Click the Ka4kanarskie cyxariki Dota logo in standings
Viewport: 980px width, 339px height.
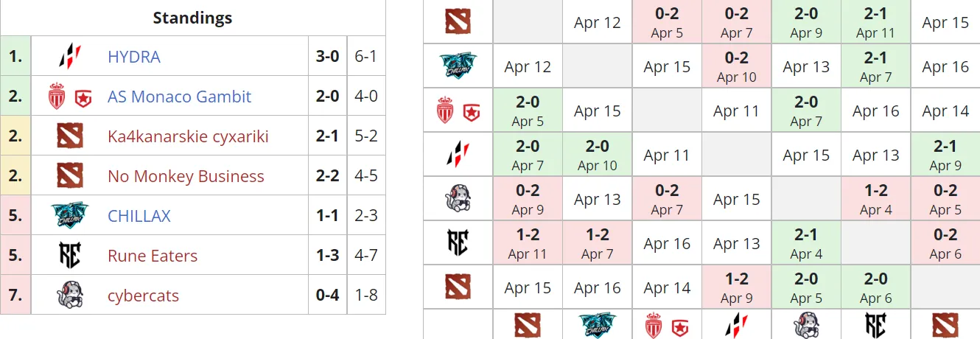click(x=70, y=136)
